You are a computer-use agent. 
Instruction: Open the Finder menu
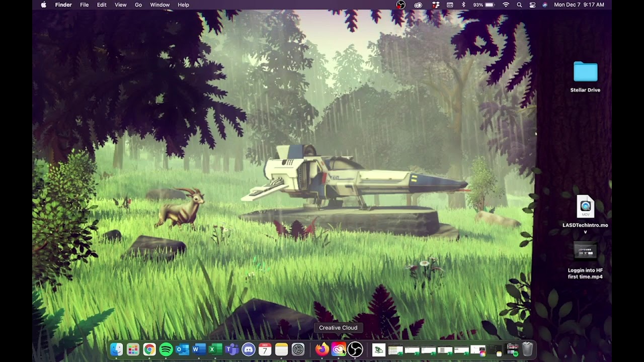pyautogui.click(x=63, y=5)
